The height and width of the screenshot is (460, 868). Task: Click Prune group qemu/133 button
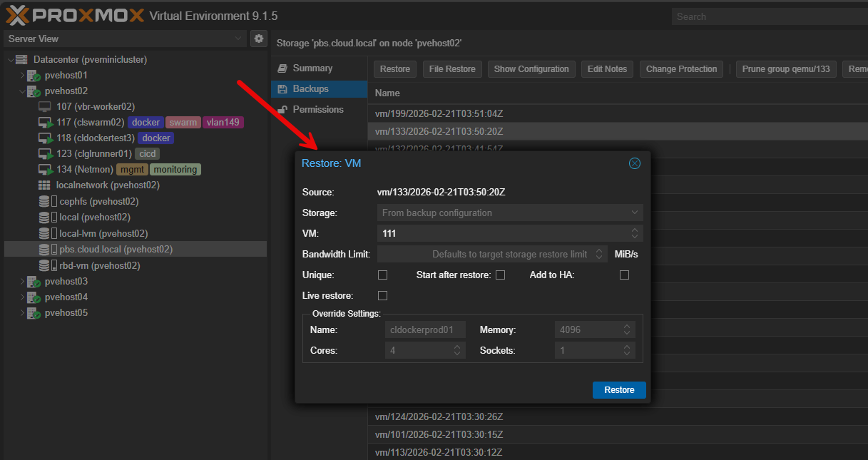(x=786, y=69)
